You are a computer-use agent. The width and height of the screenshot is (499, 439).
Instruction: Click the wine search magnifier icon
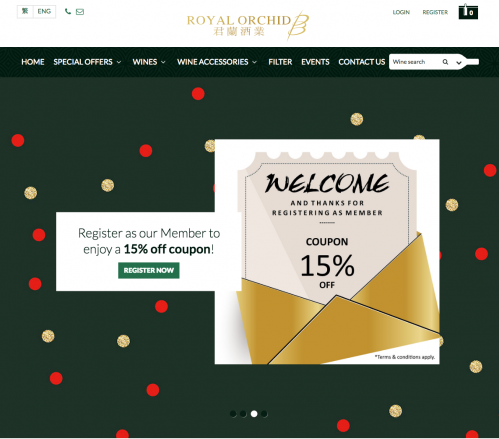click(445, 62)
